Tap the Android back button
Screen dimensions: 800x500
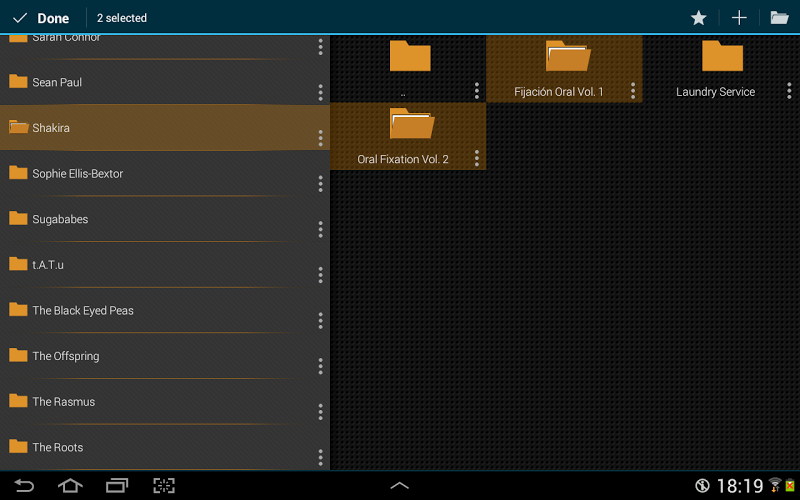(x=23, y=485)
